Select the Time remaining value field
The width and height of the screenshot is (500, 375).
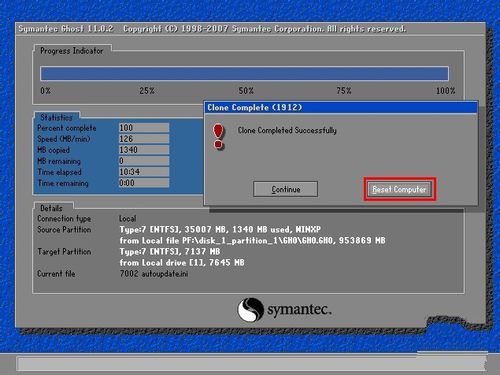(x=144, y=183)
